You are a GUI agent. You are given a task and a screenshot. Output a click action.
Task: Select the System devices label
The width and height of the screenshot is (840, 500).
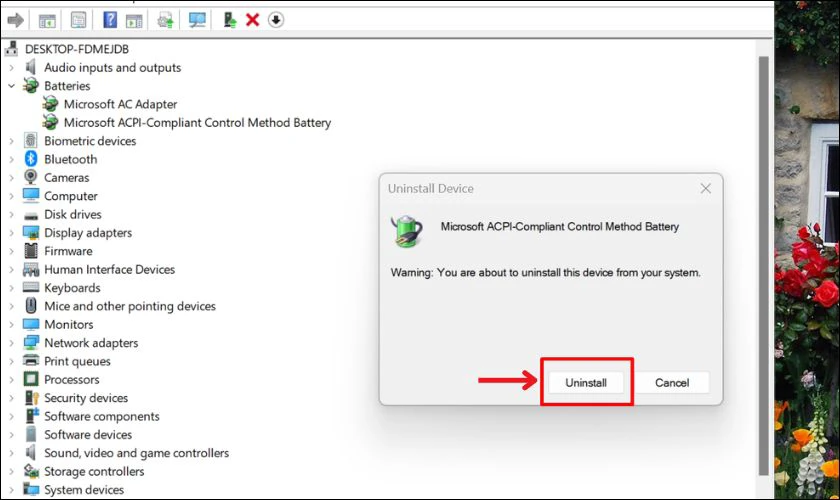point(84,489)
